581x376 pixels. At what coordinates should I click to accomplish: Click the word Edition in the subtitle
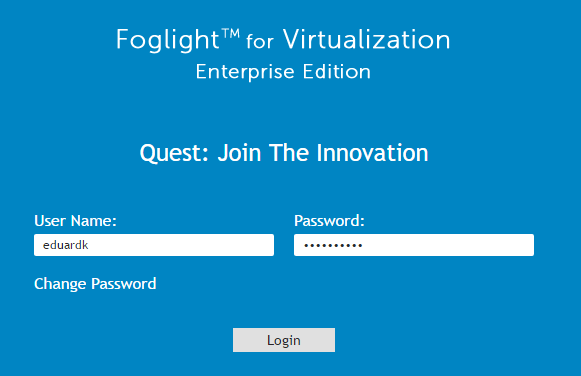[x=336, y=71]
